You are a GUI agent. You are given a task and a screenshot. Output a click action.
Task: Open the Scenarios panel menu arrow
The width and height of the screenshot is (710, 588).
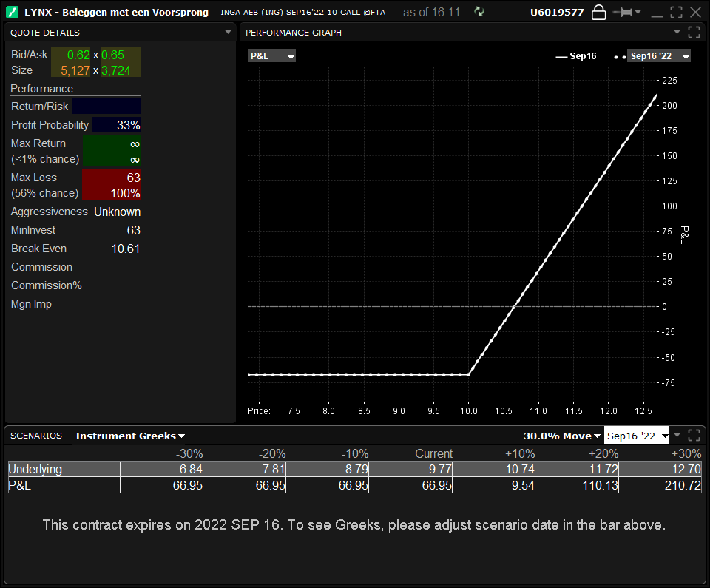pyautogui.click(x=677, y=435)
